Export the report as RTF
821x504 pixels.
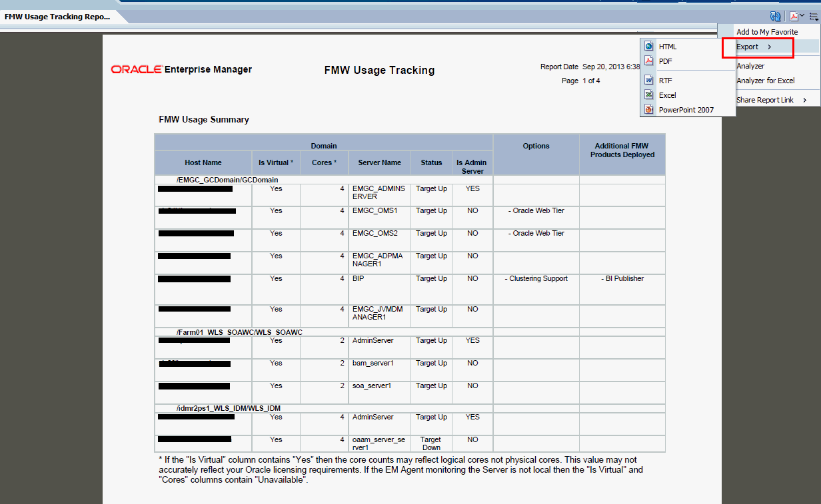pos(666,81)
